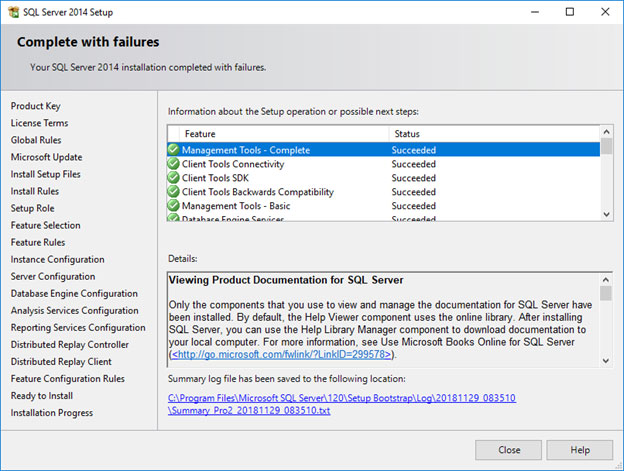Click Succeeded status of Management Tools - Basic

[413, 206]
